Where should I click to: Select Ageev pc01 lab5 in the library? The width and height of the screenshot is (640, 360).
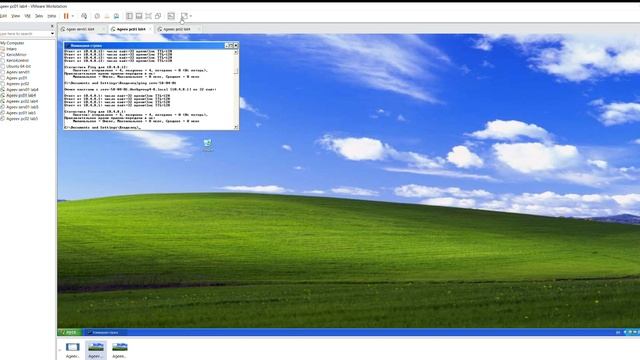click(21, 113)
